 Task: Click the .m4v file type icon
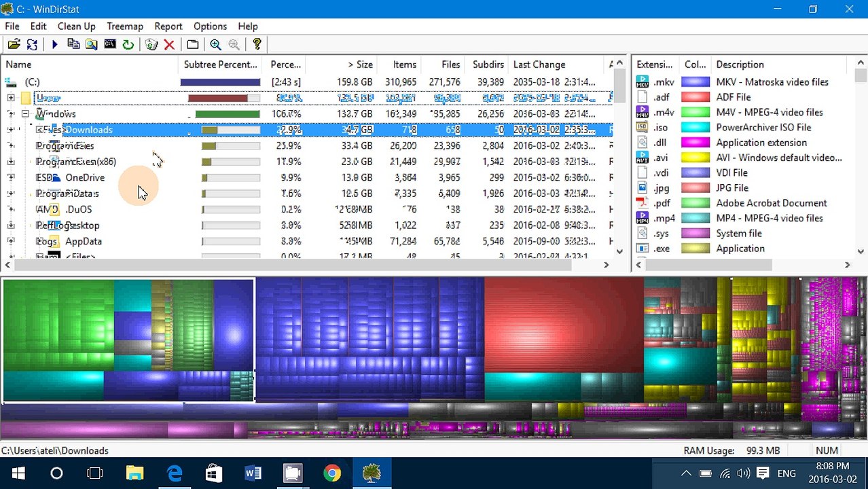pyautogui.click(x=642, y=112)
